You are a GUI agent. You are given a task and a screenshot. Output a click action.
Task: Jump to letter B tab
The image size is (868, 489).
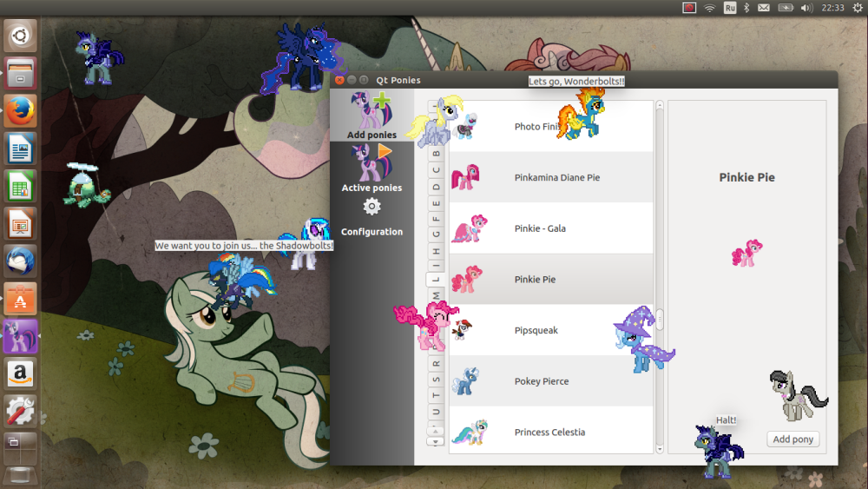(437, 153)
